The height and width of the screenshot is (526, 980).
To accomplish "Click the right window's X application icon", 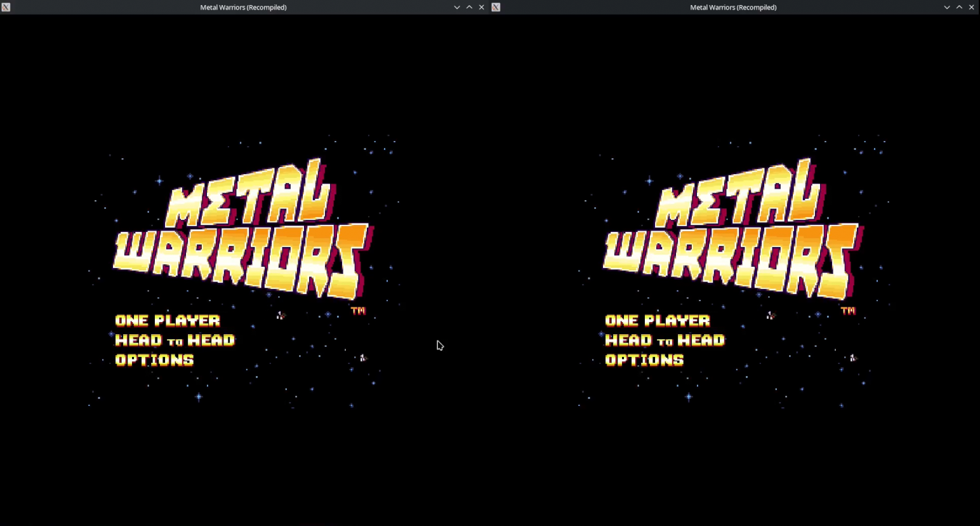I will tap(496, 7).
